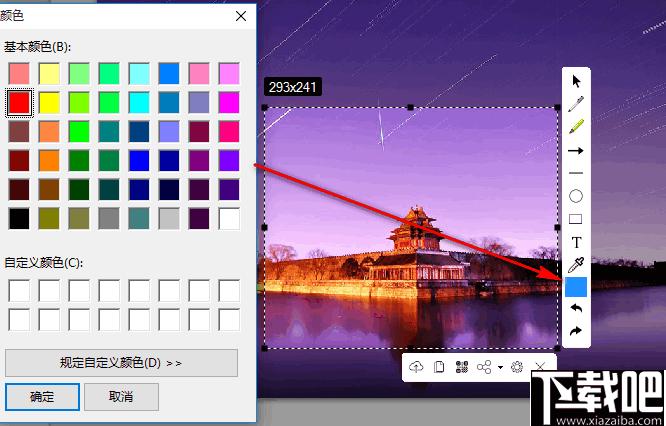666x426 pixels.
Task: Pick the bright yellow basic color swatch
Action: pyautogui.click(x=49, y=103)
